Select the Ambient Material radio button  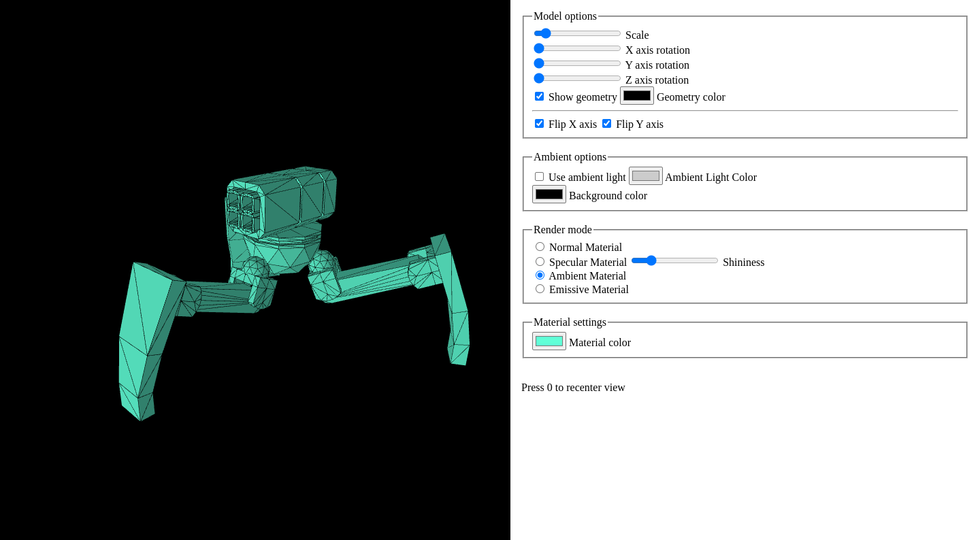[540, 275]
